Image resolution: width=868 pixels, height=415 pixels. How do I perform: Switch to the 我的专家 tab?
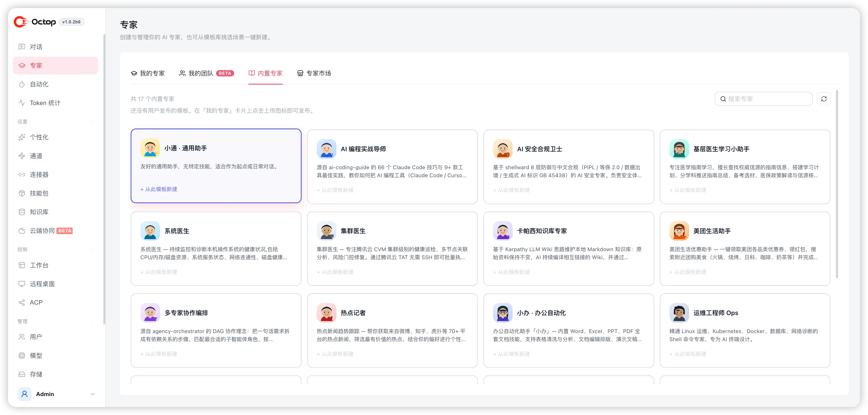tap(148, 73)
